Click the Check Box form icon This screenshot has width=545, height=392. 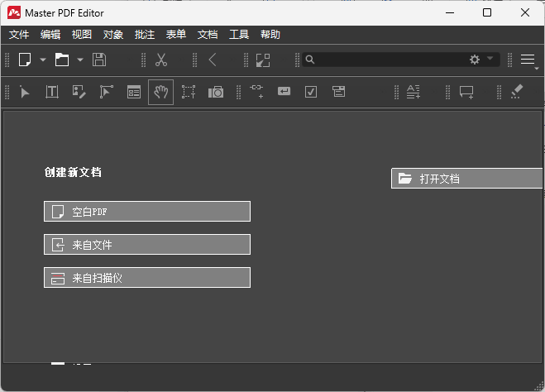(x=311, y=92)
